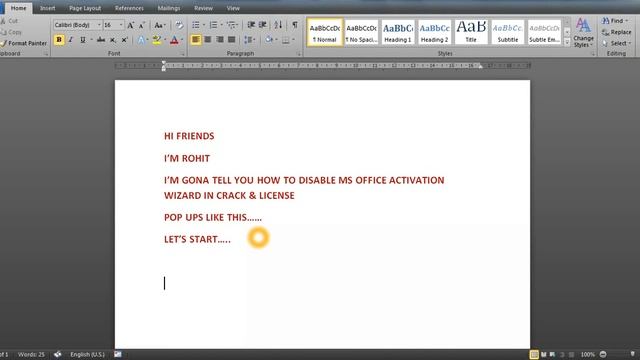Expand the Styles gallery More arrow
The width and height of the screenshot is (640, 360).
tap(567, 42)
